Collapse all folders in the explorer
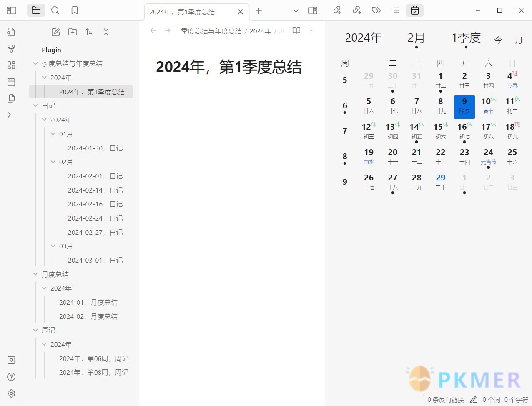This screenshot has height=406, width=532. [106, 31]
